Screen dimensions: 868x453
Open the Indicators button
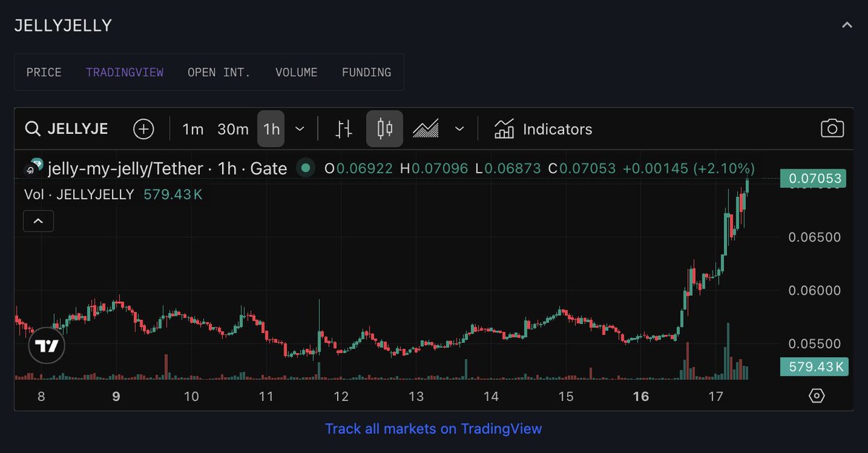(543, 130)
